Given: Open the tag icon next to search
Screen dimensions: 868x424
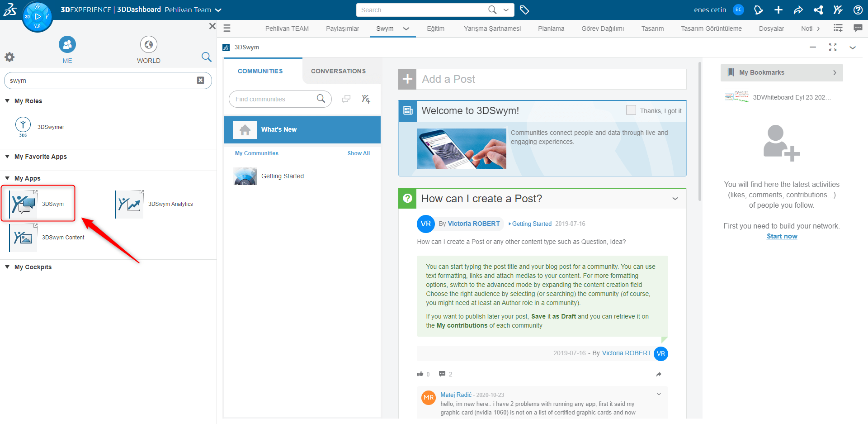Looking at the screenshot, I should tap(524, 10).
